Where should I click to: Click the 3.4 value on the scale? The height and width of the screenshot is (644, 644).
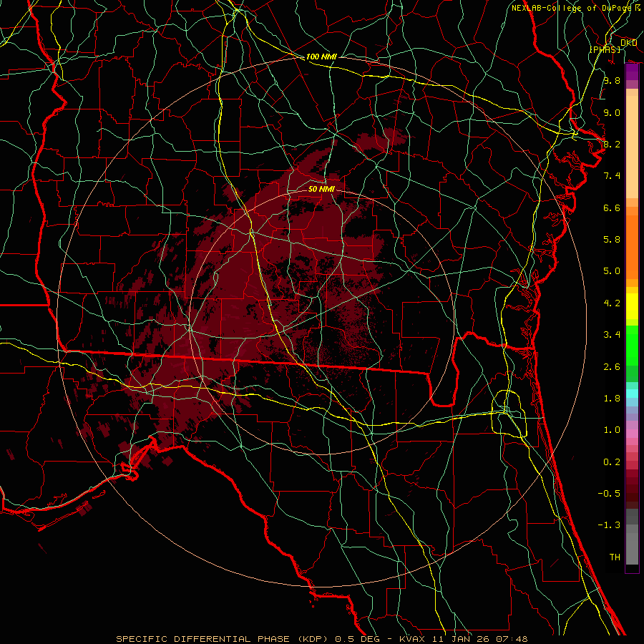coord(612,335)
